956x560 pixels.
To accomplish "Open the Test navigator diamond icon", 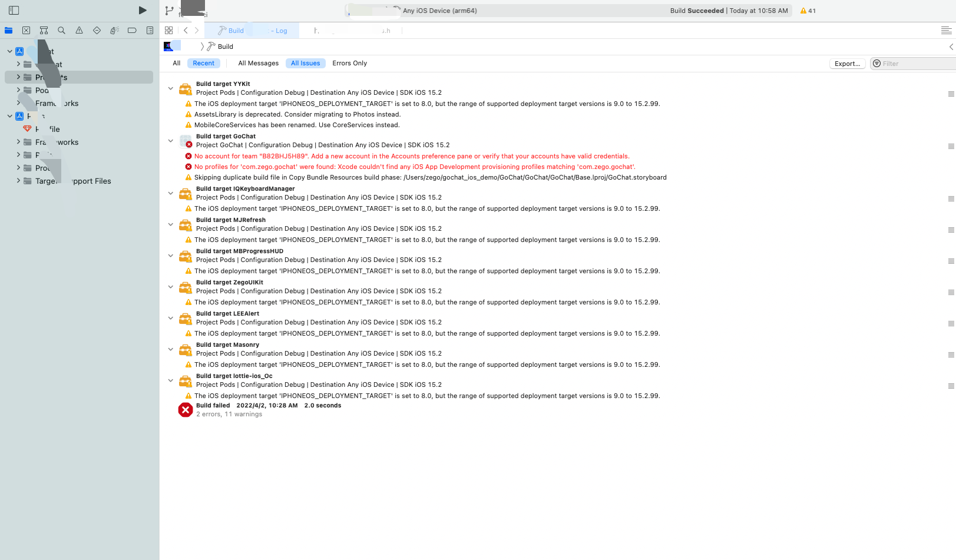I will coord(97,30).
